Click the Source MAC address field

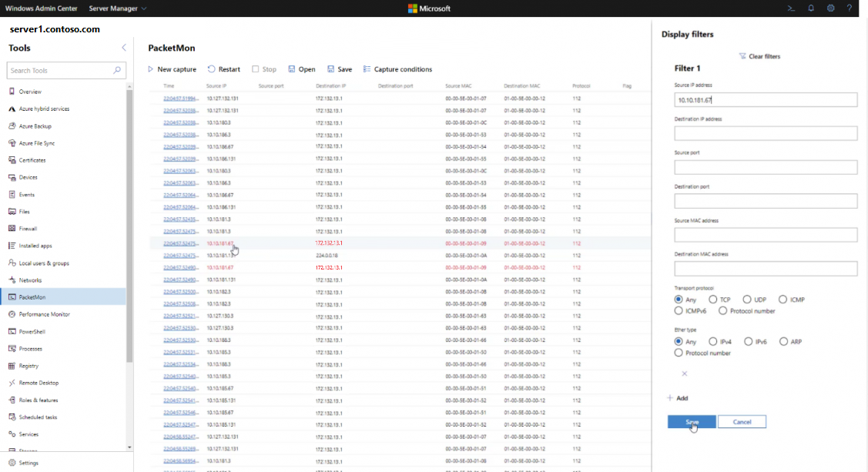[x=766, y=235]
